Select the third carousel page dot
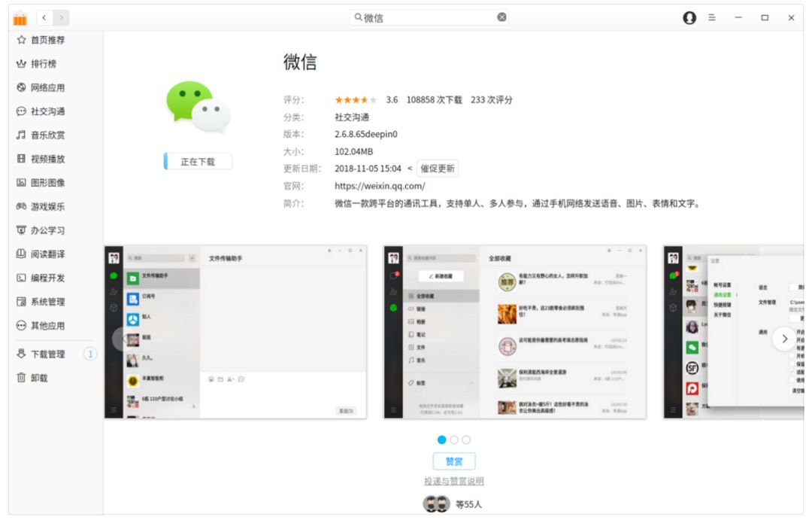 point(466,439)
